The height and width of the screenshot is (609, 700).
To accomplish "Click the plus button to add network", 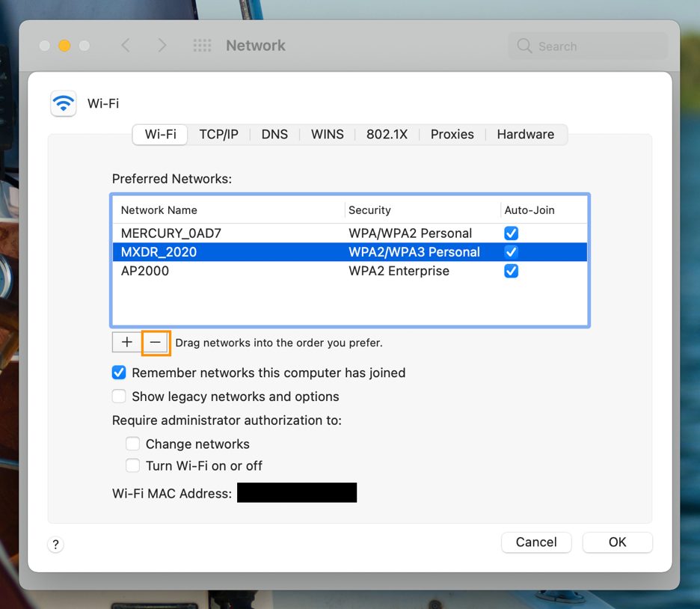I will click(127, 343).
